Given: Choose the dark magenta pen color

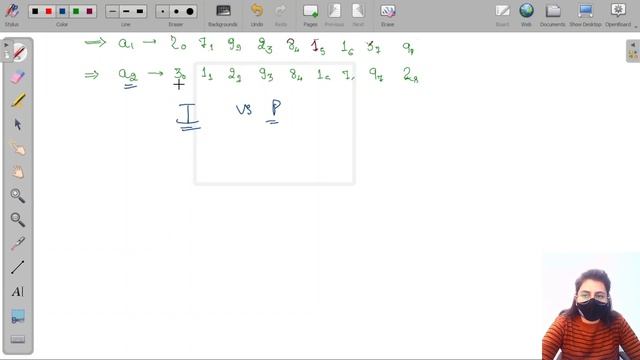Looking at the screenshot, I should (89, 11).
